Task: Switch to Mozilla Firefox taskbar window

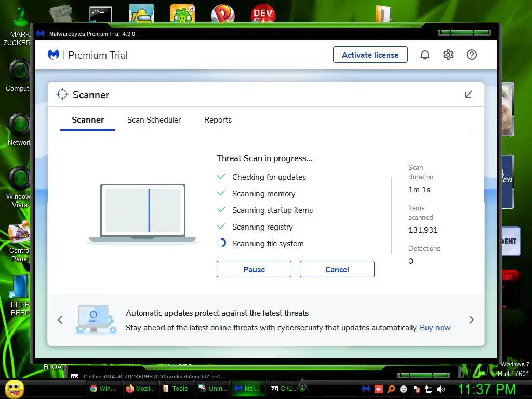Action: [140, 389]
